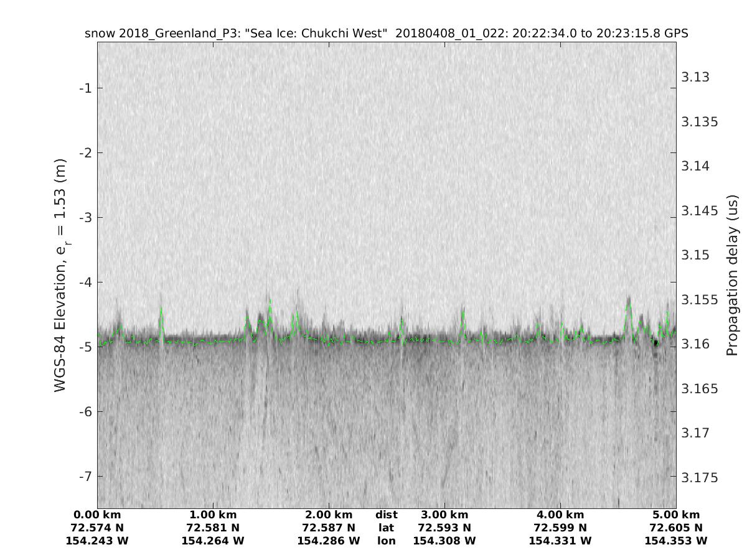The height and width of the screenshot is (560, 747).
Task: Click the 72.581 N latitude label
Action: pos(213,528)
